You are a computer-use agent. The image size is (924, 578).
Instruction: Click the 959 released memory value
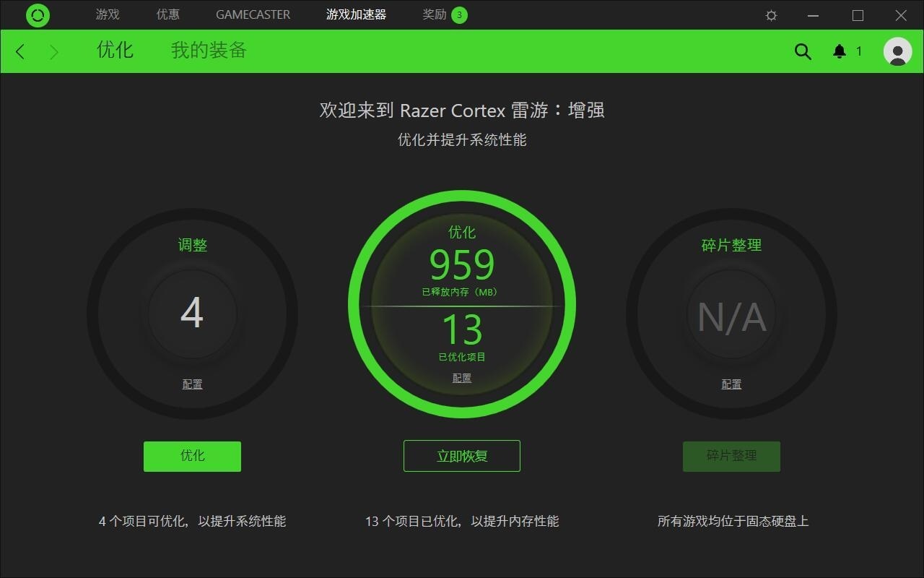pyautogui.click(x=462, y=264)
